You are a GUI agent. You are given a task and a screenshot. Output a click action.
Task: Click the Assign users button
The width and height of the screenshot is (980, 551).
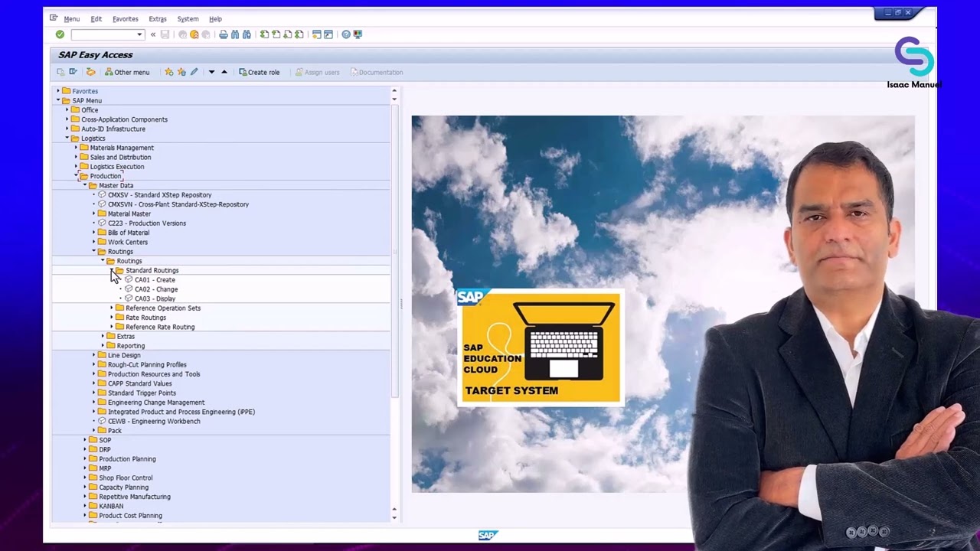pyautogui.click(x=317, y=72)
